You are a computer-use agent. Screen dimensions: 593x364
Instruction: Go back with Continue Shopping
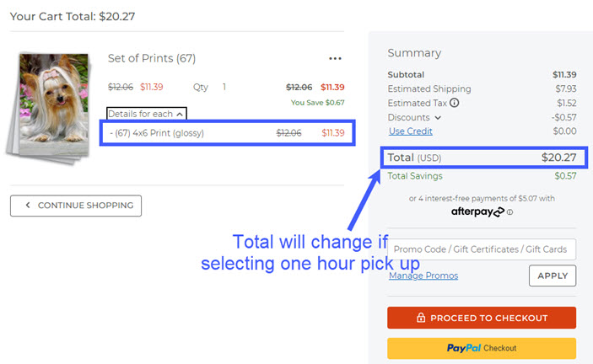(x=76, y=206)
